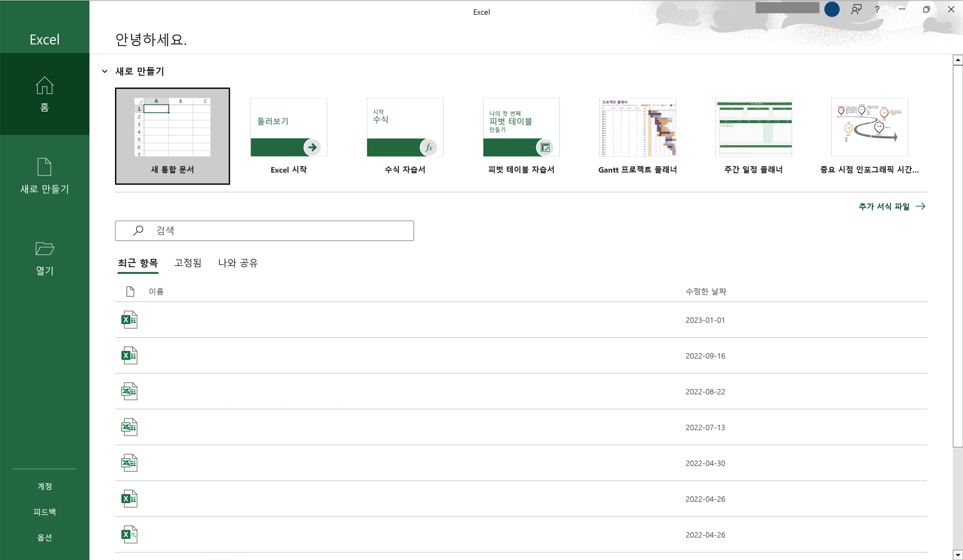Open the Gantt 프로젝트 플래너 template
Screen dimensions: 963x560
[x=637, y=136]
